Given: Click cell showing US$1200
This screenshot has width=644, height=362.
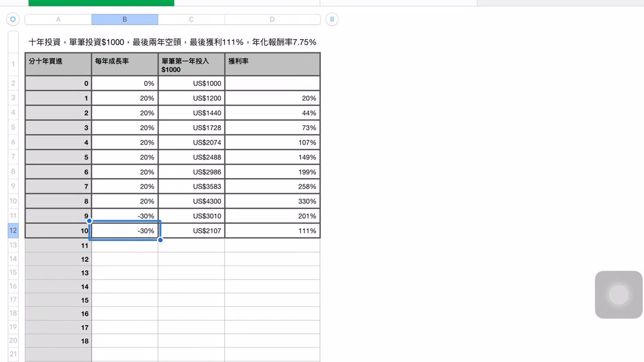Looking at the screenshot, I should tap(191, 98).
